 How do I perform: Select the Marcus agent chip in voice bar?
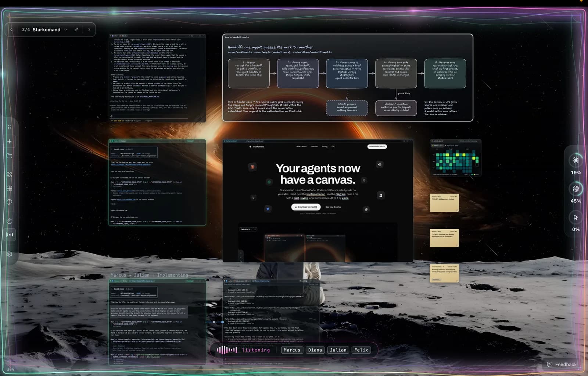click(292, 350)
